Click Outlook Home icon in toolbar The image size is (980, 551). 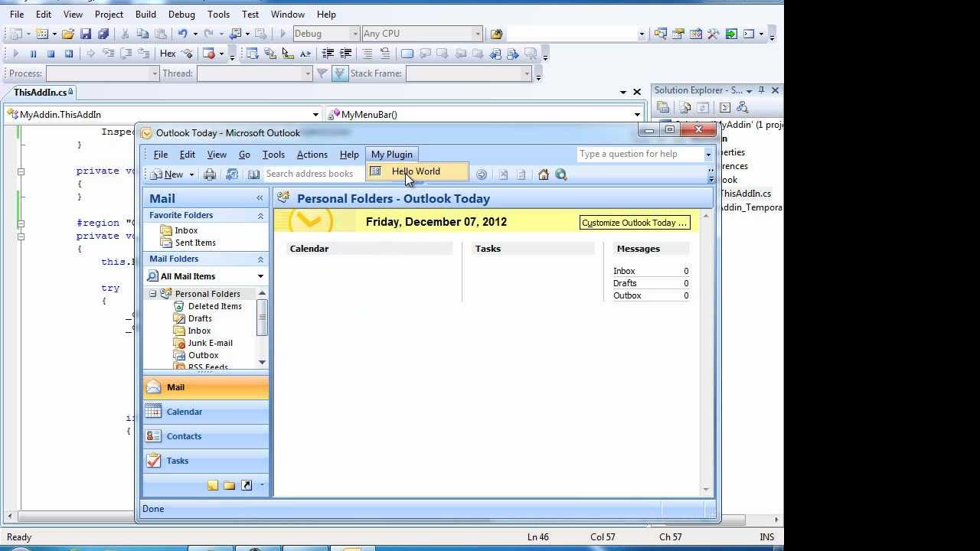pos(544,174)
